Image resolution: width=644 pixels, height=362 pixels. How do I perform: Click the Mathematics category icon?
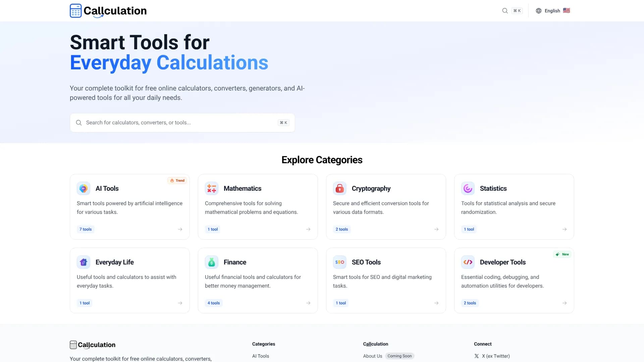tap(212, 188)
